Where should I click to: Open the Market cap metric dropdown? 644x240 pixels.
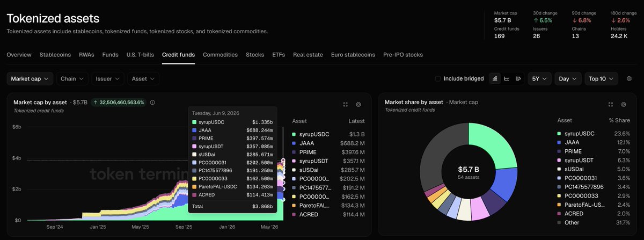tap(30, 78)
